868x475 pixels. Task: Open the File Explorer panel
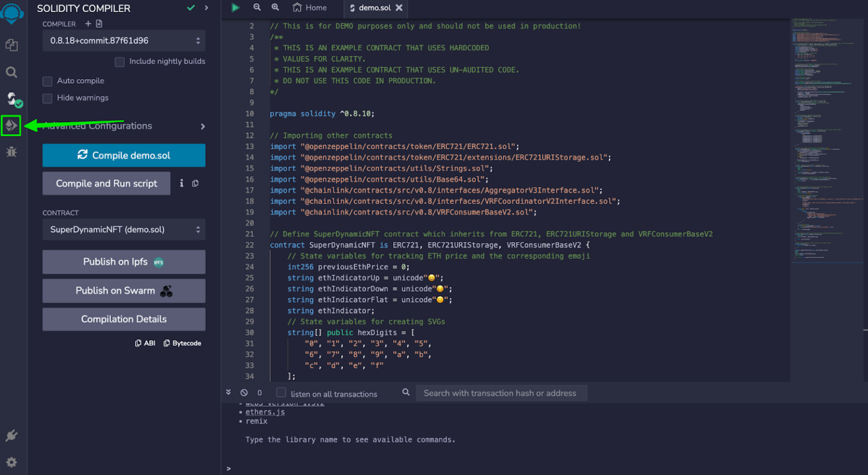(11, 45)
